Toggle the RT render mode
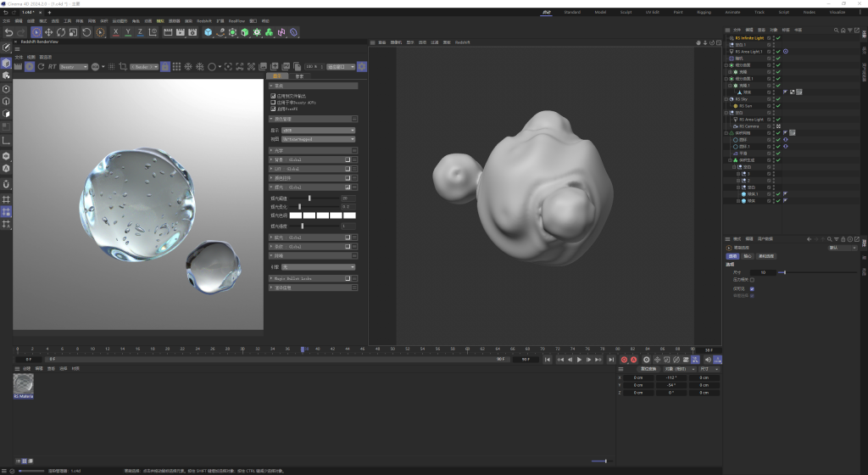Image resolution: width=868 pixels, height=475 pixels. coord(52,66)
